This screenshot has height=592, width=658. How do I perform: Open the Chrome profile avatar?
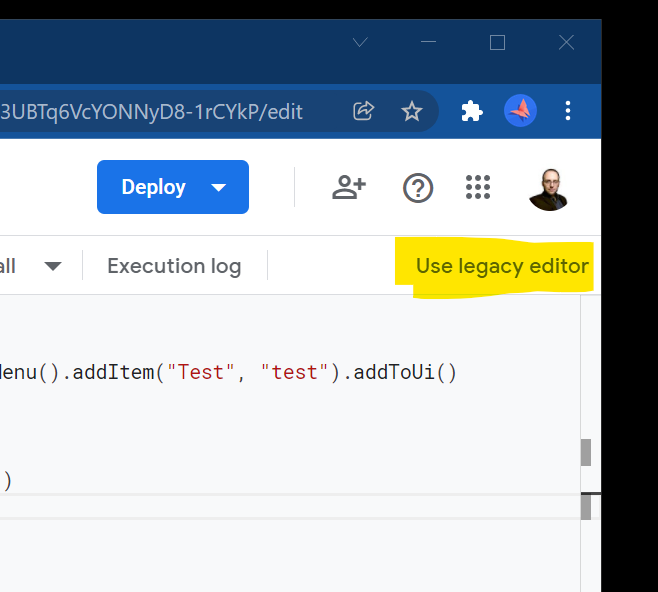click(x=520, y=111)
